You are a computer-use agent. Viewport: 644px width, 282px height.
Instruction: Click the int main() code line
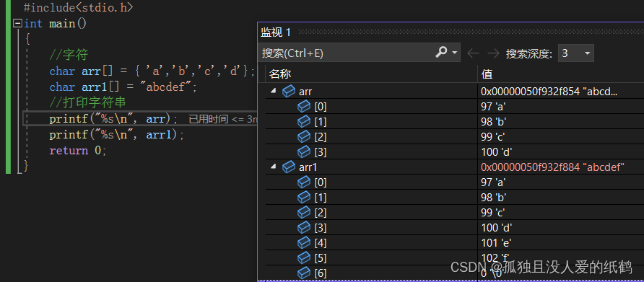pyautogui.click(x=56, y=24)
